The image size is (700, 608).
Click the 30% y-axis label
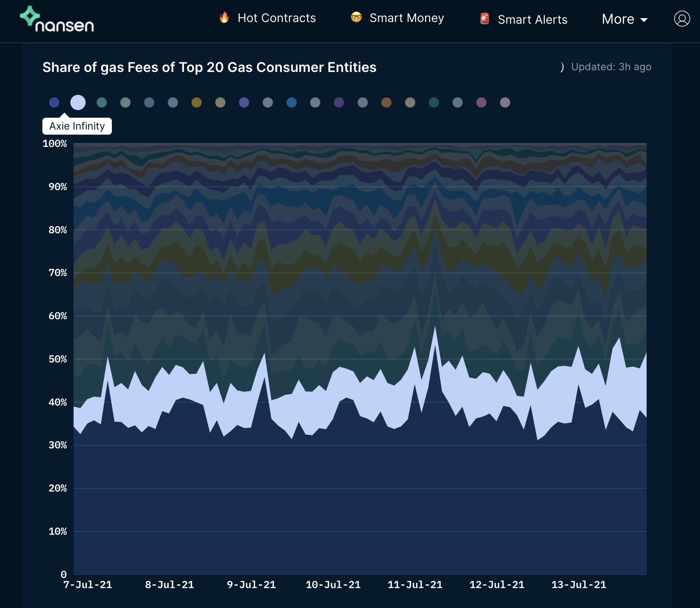[x=58, y=445]
